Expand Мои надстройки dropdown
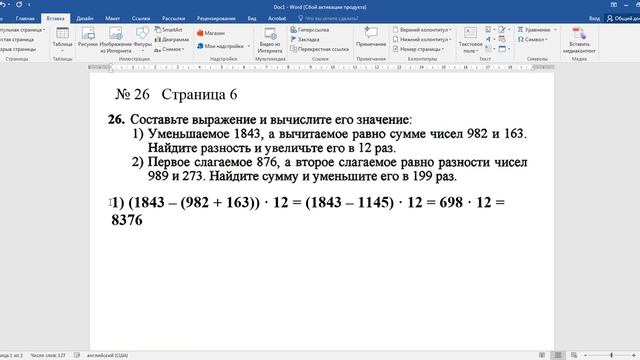Screen dimensions: 640x360 coord(249,46)
